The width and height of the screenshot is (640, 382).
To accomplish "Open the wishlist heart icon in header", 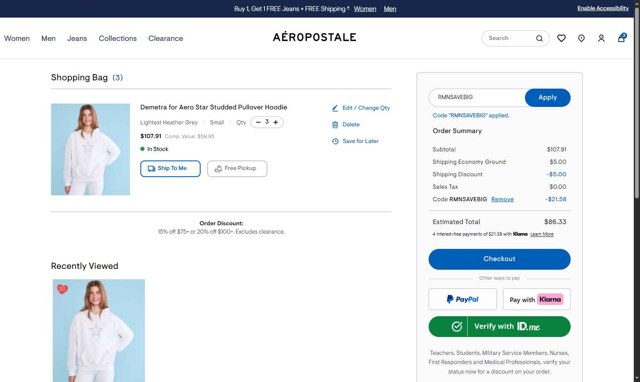I will (562, 38).
